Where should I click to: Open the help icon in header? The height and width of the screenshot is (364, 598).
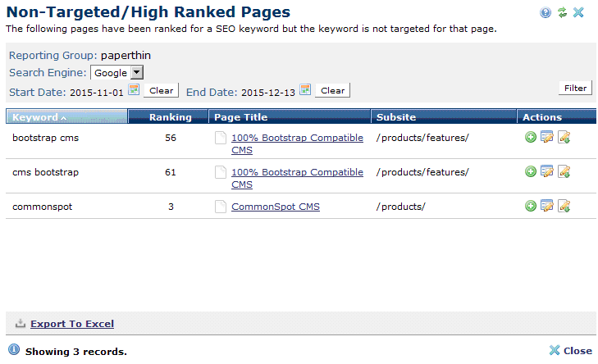click(x=546, y=12)
